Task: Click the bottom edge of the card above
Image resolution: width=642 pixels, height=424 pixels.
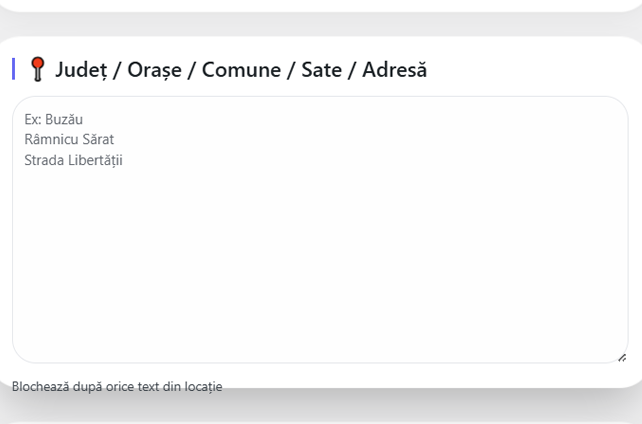Action: pos(320,9)
